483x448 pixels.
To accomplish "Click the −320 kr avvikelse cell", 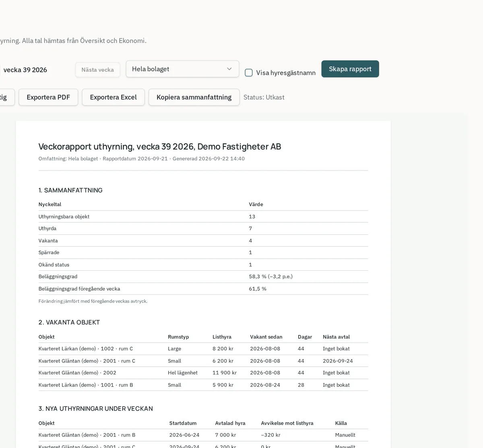I will coord(270,435).
